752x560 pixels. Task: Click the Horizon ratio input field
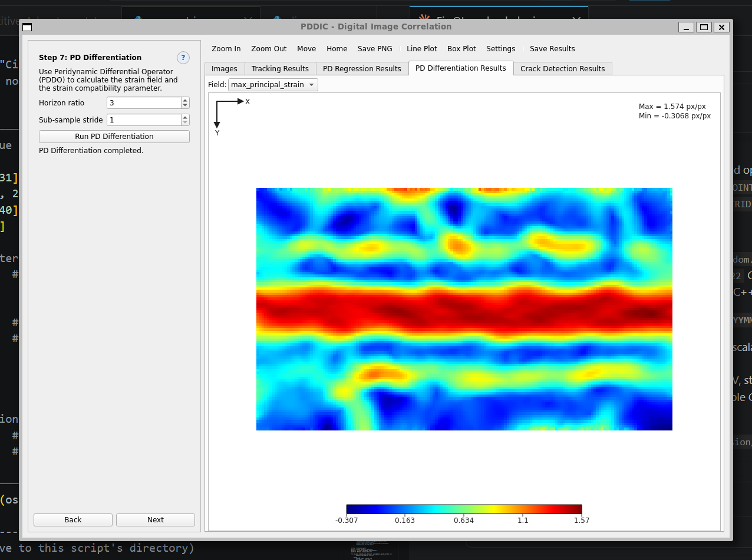(x=144, y=103)
